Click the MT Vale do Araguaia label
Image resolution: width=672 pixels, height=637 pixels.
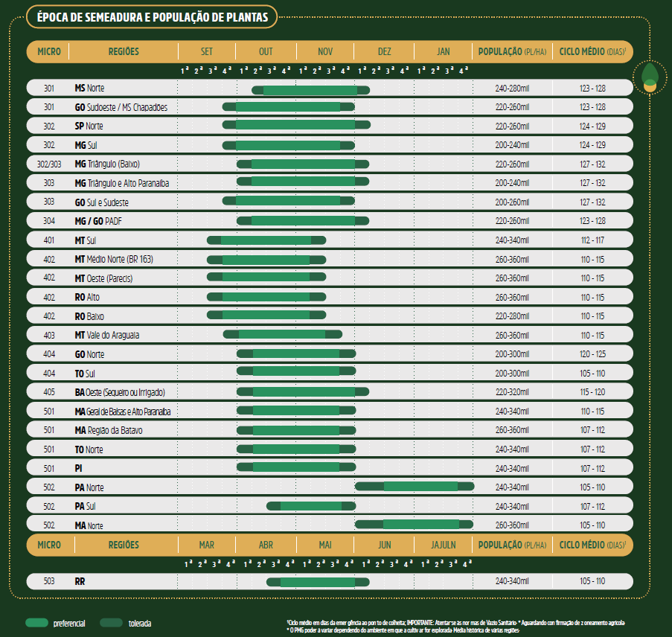tap(107, 335)
